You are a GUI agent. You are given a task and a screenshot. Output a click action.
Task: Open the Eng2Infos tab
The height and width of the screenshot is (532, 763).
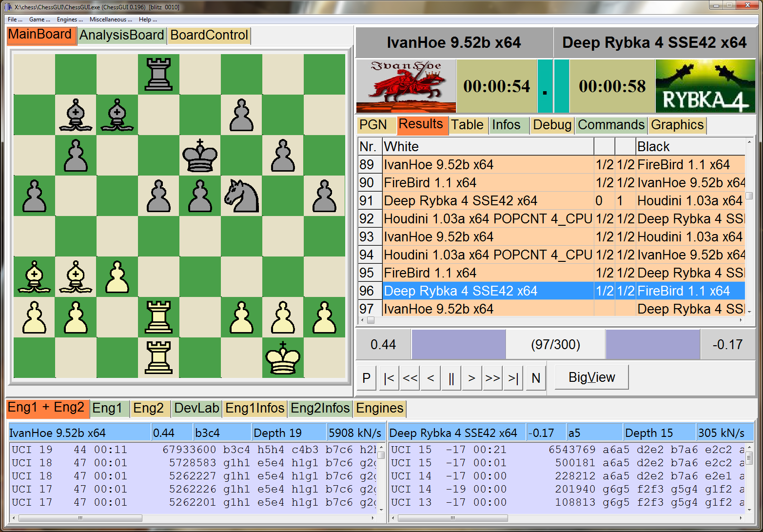point(320,408)
